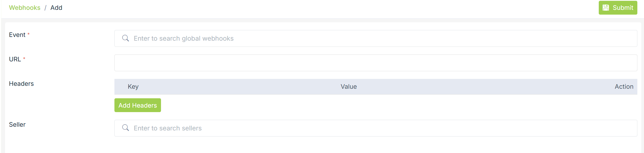Image resolution: width=644 pixels, height=153 pixels.
Task: Click the magnifier icon in Seller field
Action: coord(125,128)
